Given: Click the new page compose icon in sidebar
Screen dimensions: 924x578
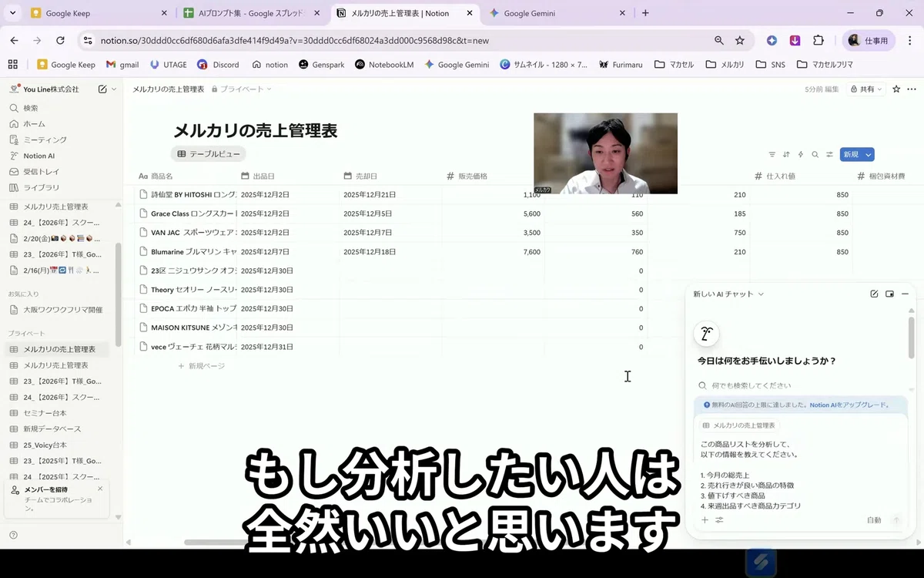Looking at the screenshot, I should (102, 89).
